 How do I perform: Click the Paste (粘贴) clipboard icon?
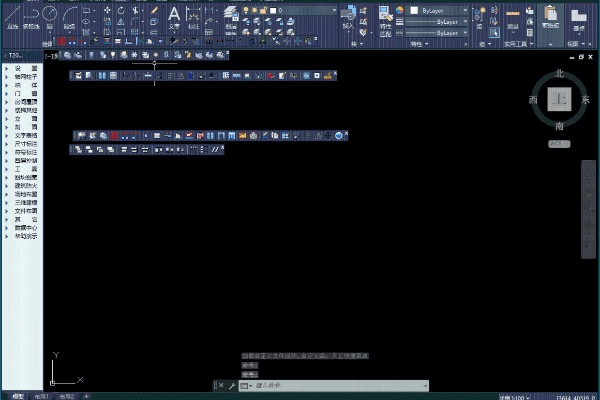pyautogui.click(x=552, y=15)
